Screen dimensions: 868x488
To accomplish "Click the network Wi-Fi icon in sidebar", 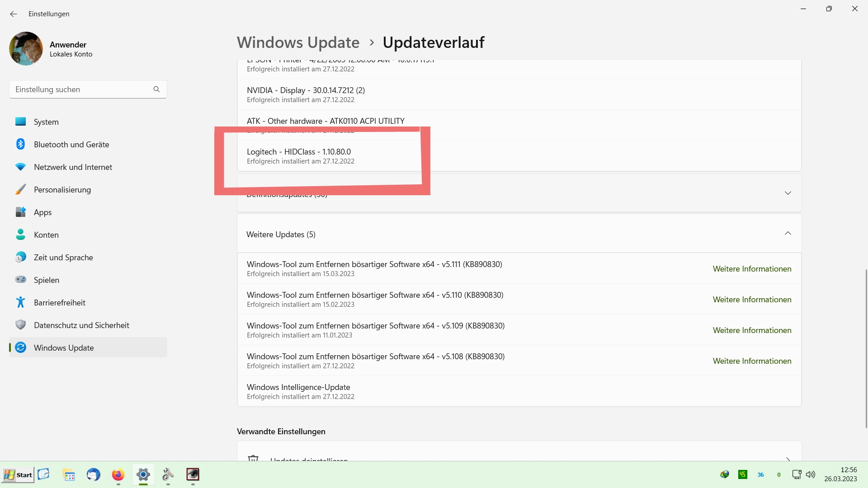I will click(20, 167).
